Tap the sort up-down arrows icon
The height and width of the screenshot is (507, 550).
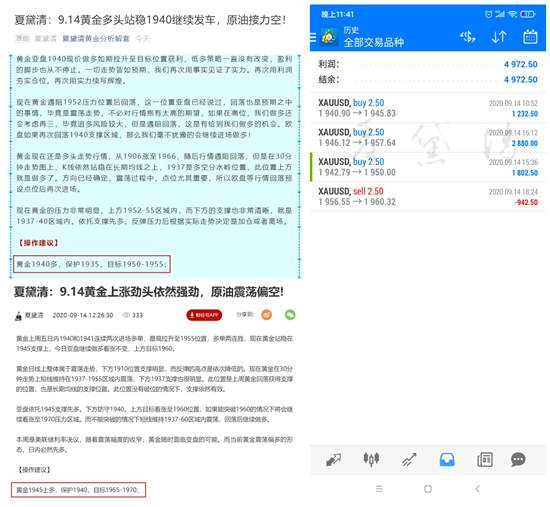[498, 36]
